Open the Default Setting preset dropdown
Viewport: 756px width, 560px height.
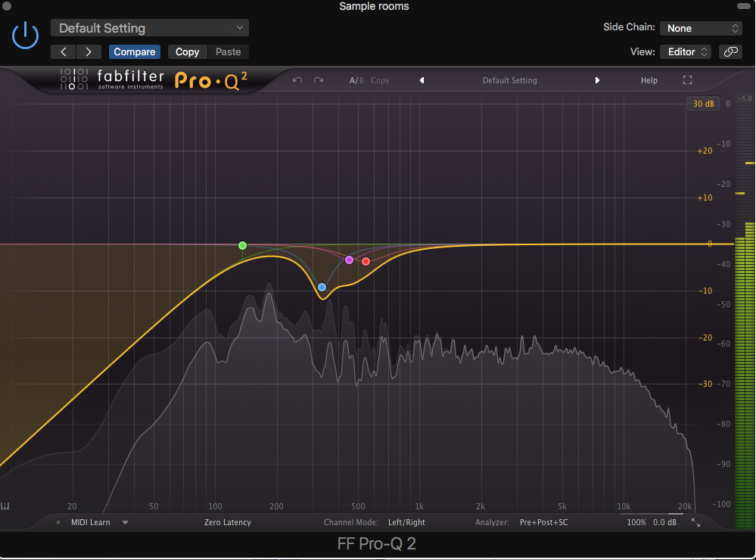[150, 28]
